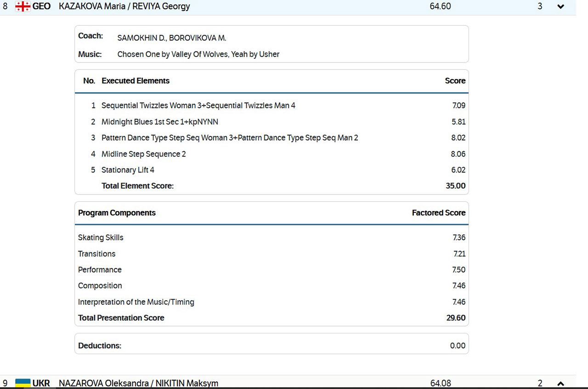
Task: Click the Deductions value 0.00
Action: pos(458,346)
